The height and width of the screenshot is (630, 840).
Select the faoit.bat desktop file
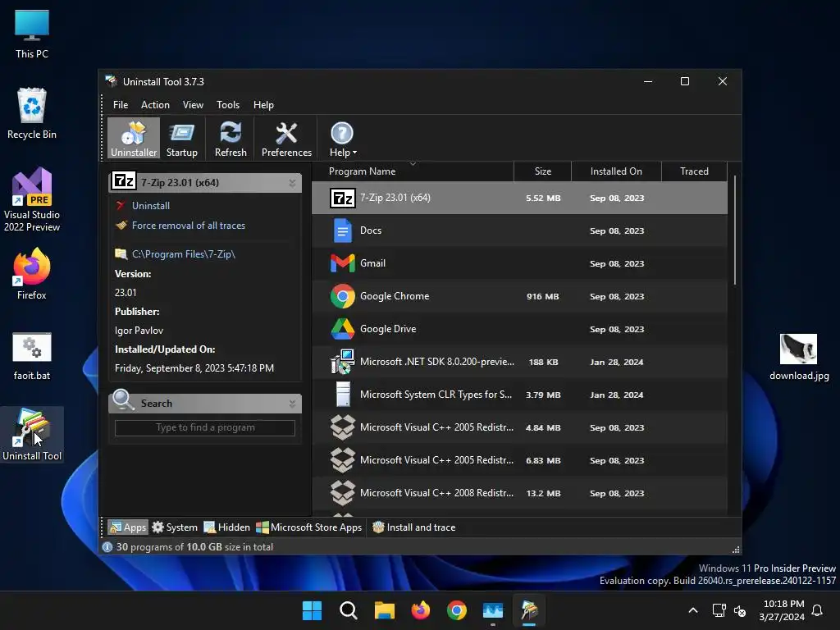[x=32, y=356]
